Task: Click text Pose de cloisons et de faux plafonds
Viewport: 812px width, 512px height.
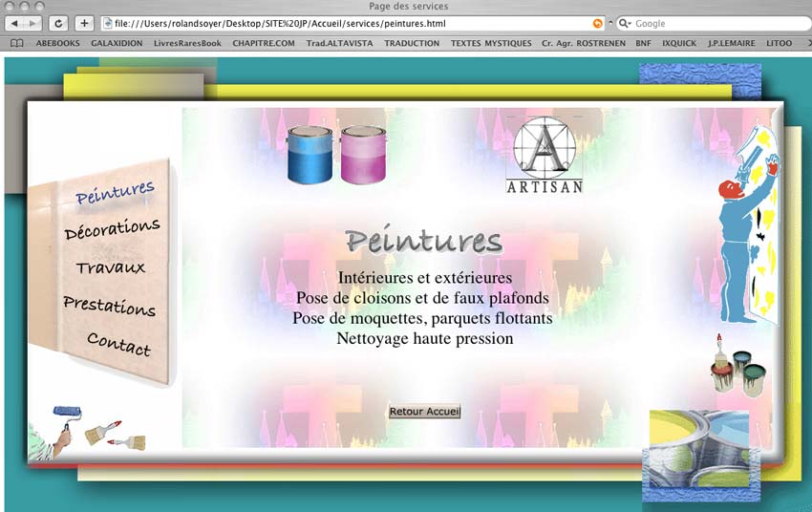Action: pyautogui.click(x=422, y=298)
